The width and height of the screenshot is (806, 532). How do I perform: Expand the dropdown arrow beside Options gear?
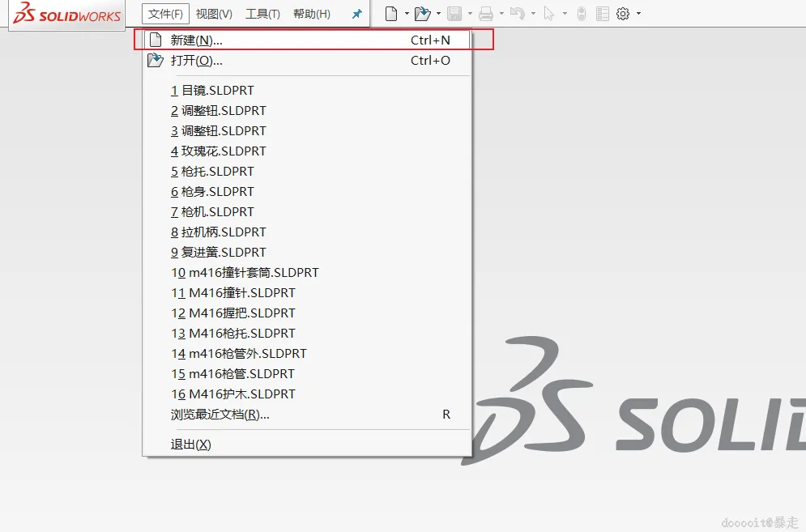click(x=639, y=14)
